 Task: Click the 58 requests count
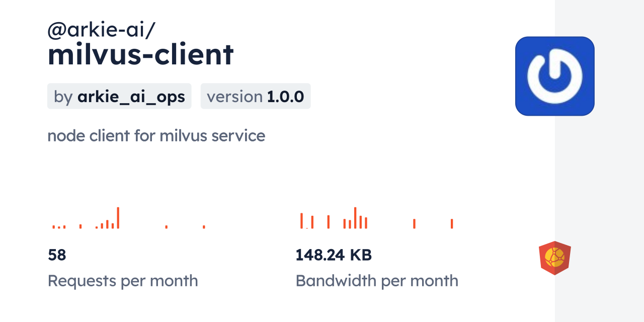57,255
